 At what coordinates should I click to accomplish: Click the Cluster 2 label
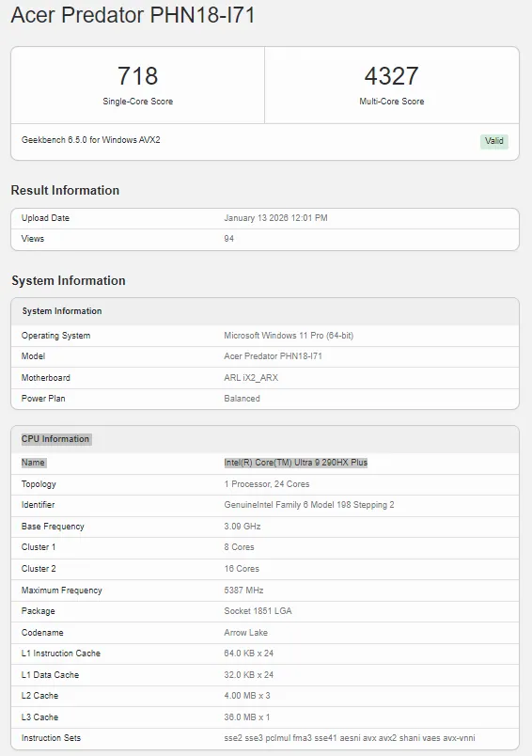click(39, 569)
